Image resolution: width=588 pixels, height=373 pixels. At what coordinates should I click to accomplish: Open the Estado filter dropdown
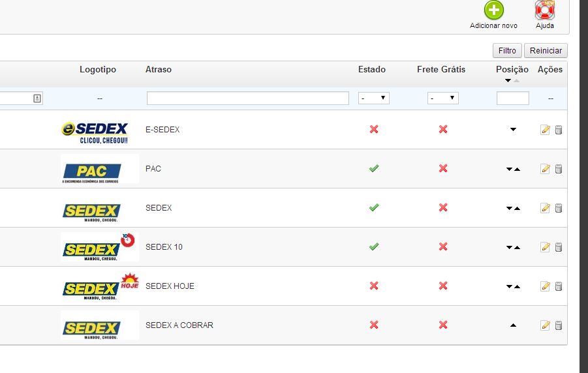(374, 98)
